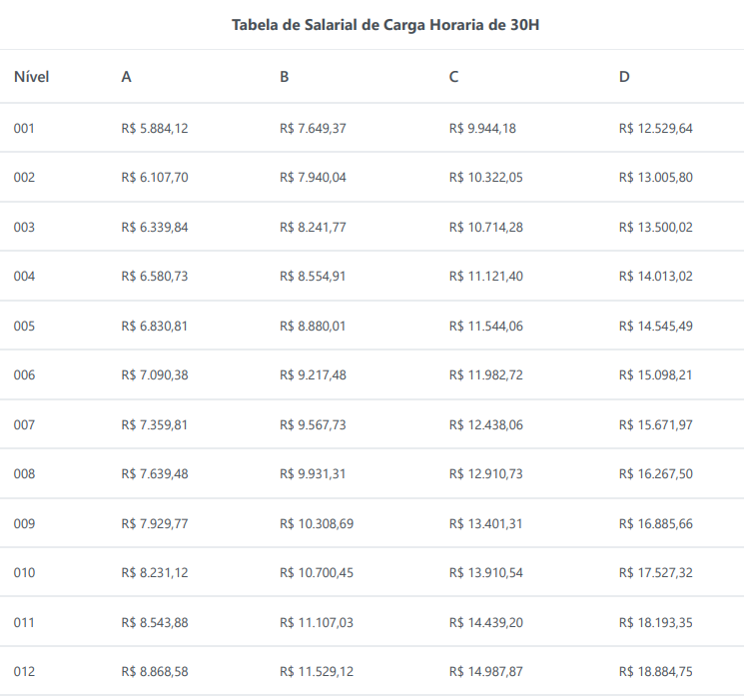Click column header C
The height and width of the screenshot is (700, 744).
click(x=454, y=77)
